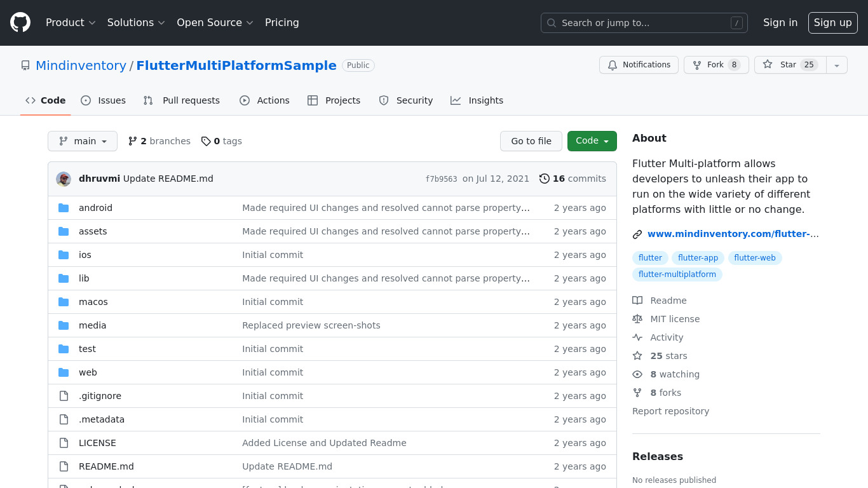The image size is (868, 488).
Task: Select the flutter topic tag
Action: pos(650,258)
